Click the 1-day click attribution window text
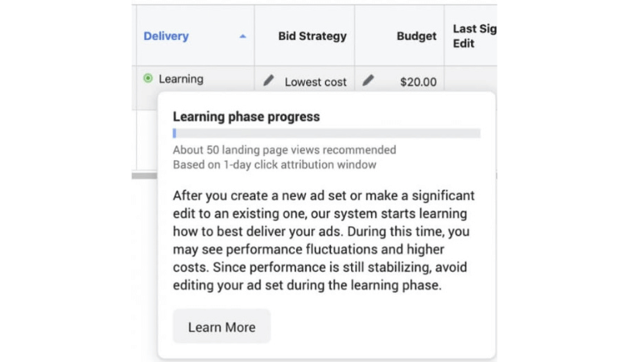Viewport: 644px width, 362px height. (275, 165)
